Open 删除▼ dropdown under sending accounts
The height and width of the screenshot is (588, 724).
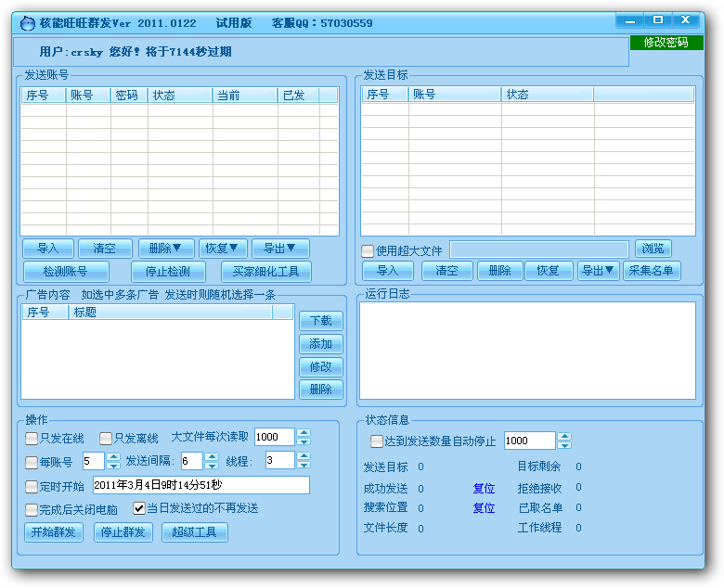165,249
